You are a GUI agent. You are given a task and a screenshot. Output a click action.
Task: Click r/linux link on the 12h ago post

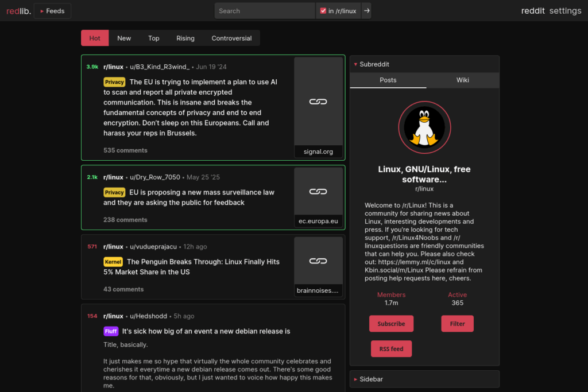pos(113,247)
